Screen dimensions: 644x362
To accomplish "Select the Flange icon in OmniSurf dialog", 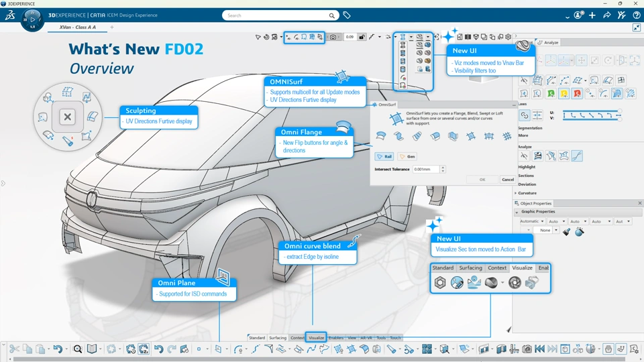I will pyautogui.click(x=381, y=136).
